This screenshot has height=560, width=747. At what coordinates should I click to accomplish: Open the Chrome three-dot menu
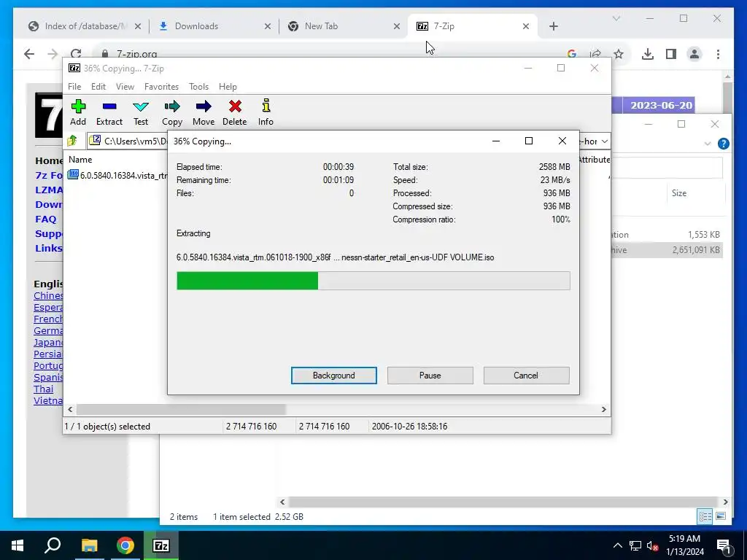[718, 54]
